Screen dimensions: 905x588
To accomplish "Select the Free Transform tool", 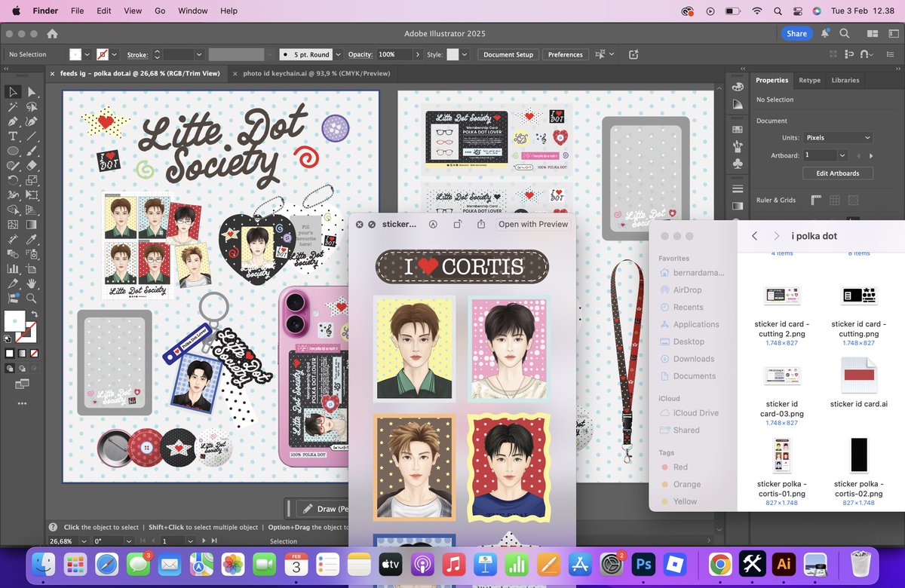I will pos(32,194).
